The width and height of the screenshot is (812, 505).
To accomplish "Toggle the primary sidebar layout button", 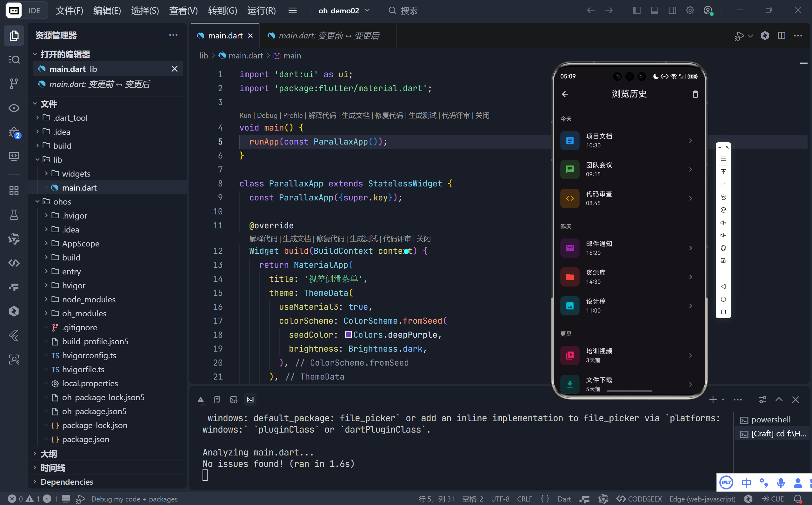I will [637, 10].
